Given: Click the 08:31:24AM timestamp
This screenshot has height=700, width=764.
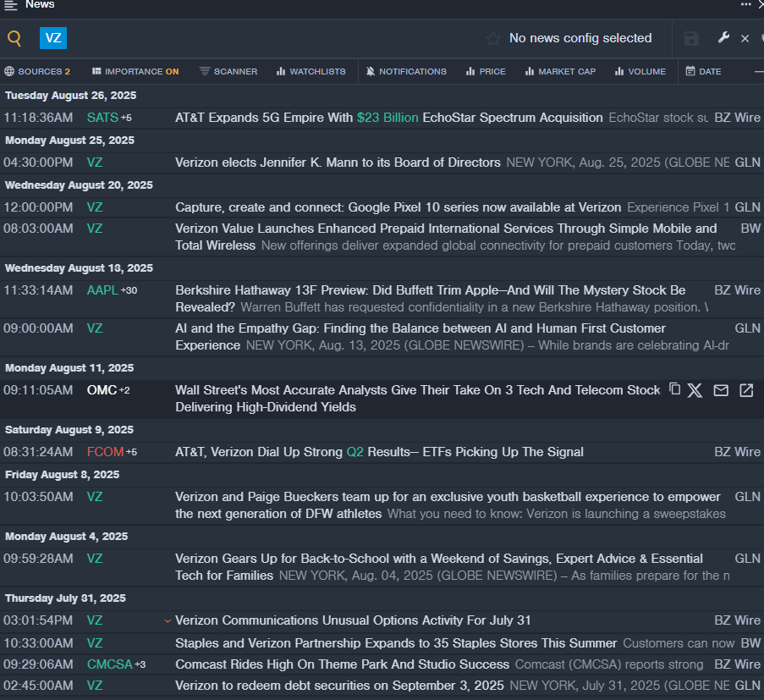Looking at the screenshot, I should click(38, 452).
